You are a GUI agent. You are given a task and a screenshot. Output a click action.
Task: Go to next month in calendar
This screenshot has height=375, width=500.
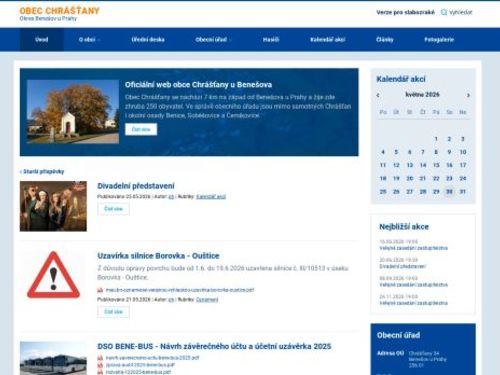468,95
